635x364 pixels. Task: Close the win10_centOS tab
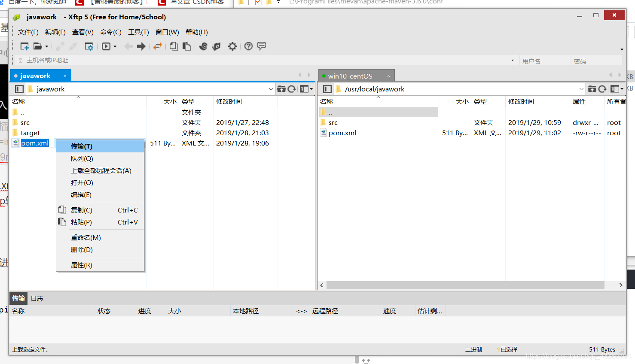(388, 76)
